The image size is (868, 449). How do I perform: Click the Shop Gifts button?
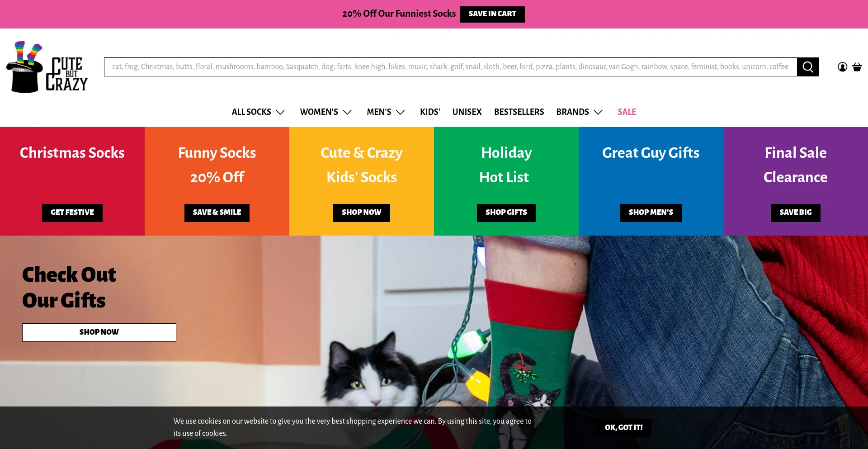click(x=506, y=213)
